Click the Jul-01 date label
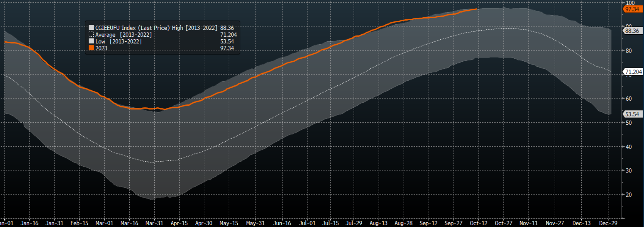 [x=307, y=223]
